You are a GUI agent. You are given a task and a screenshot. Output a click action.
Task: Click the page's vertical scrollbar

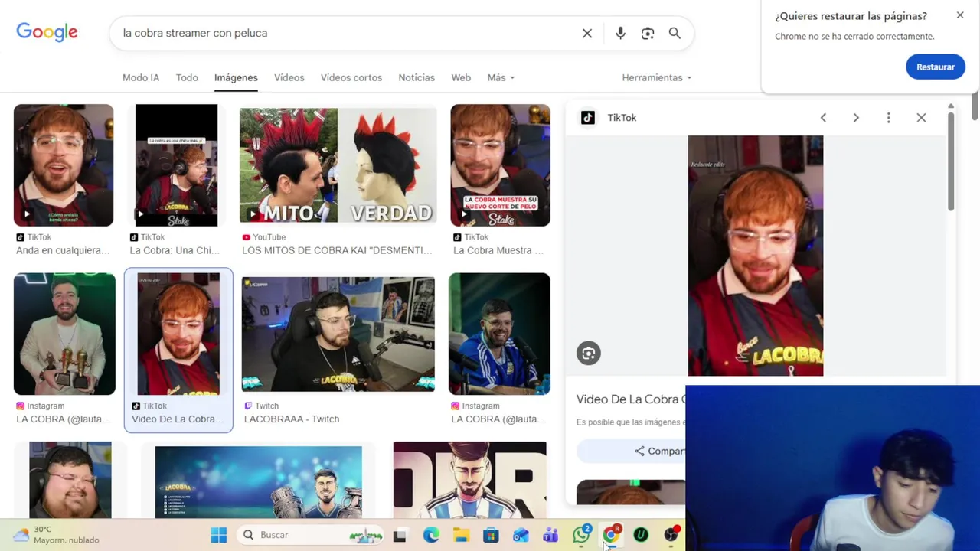[975, 107]
